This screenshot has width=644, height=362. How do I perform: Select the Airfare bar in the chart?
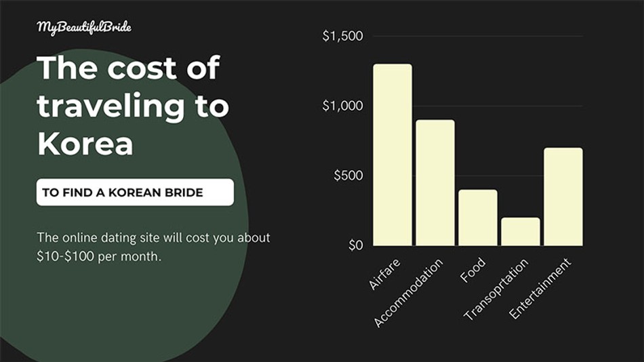(x=393, y=155)
